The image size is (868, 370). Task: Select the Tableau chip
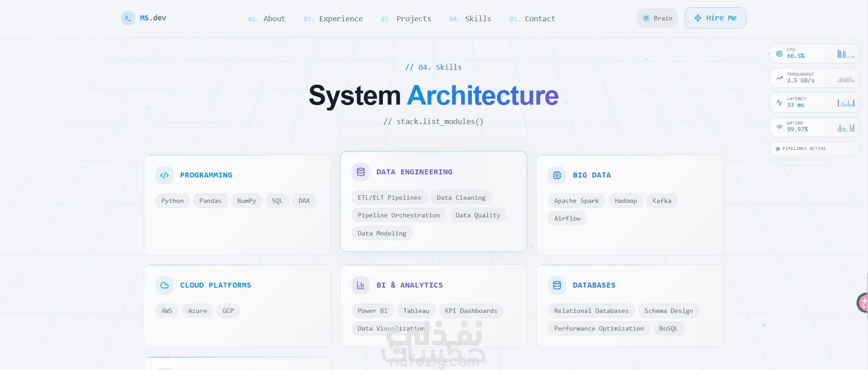[417, 311]
